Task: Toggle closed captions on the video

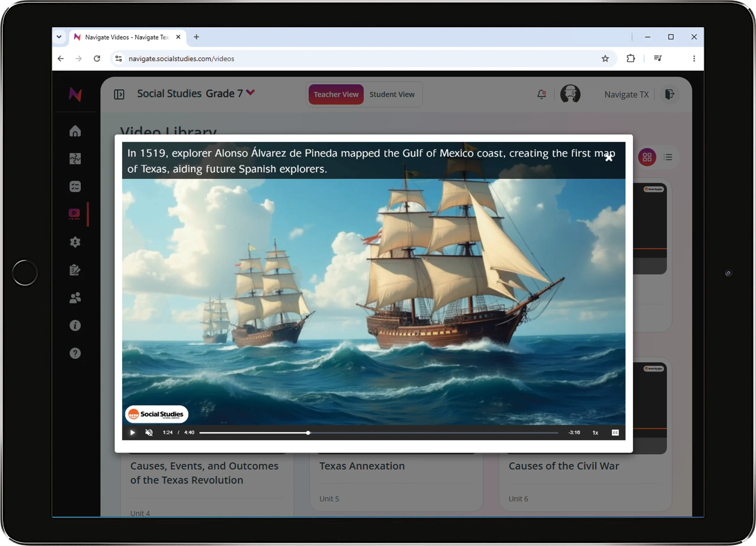Action: (615, 433)
